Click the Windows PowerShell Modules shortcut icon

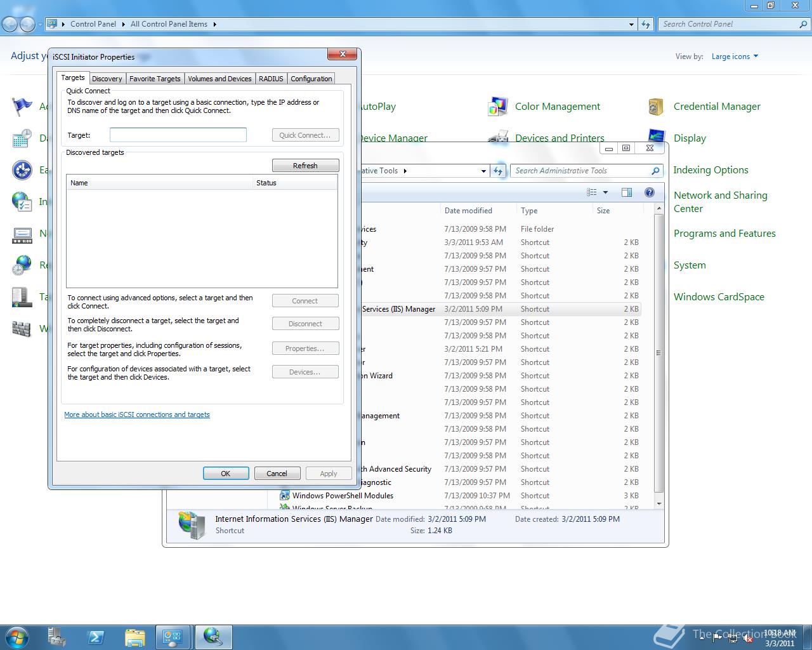click(285, 495)
